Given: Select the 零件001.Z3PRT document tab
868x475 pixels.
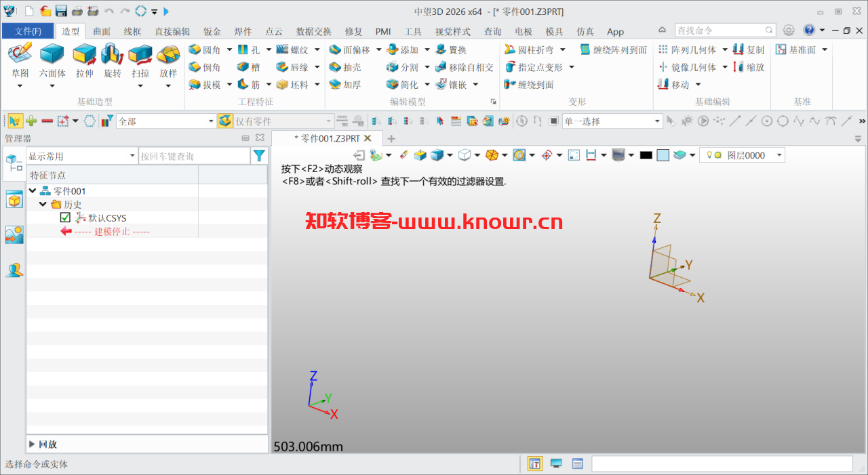Looking at the screenshot, I should tap(327, 138).
